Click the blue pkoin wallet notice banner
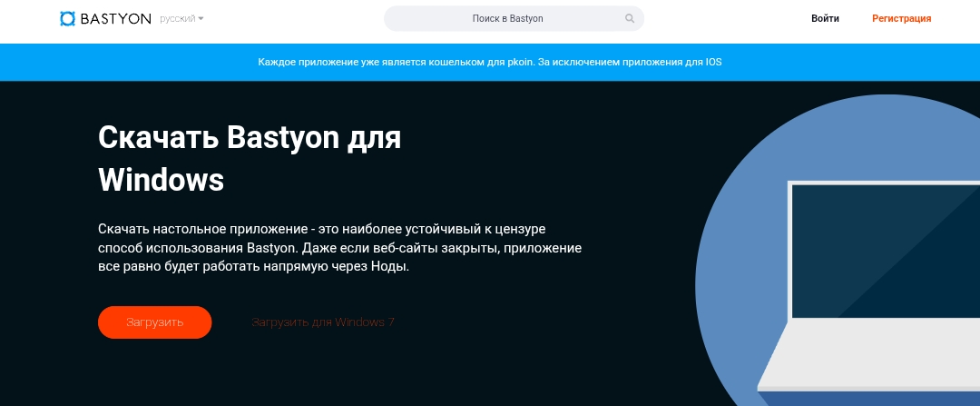The width and height of the screenshot is (980, 406). pyautogui.click(x=490, y=63)
